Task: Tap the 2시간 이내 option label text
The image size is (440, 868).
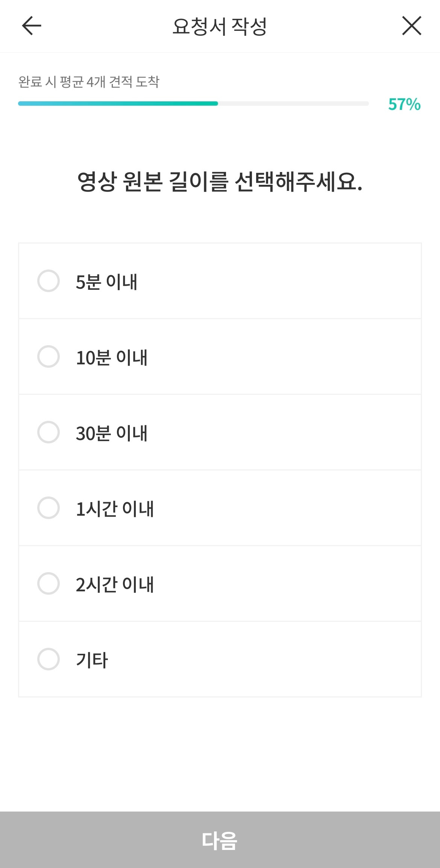Action: click(x=115, y=585)
